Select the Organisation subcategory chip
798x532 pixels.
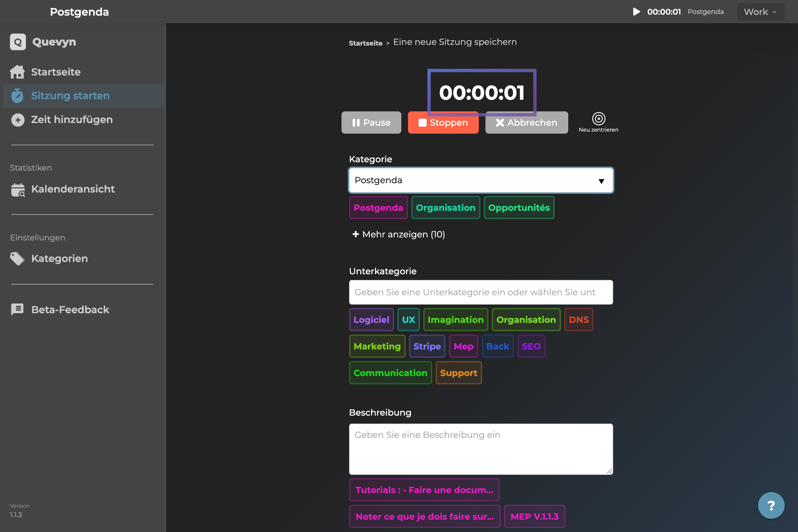click(x=526, y=320)
